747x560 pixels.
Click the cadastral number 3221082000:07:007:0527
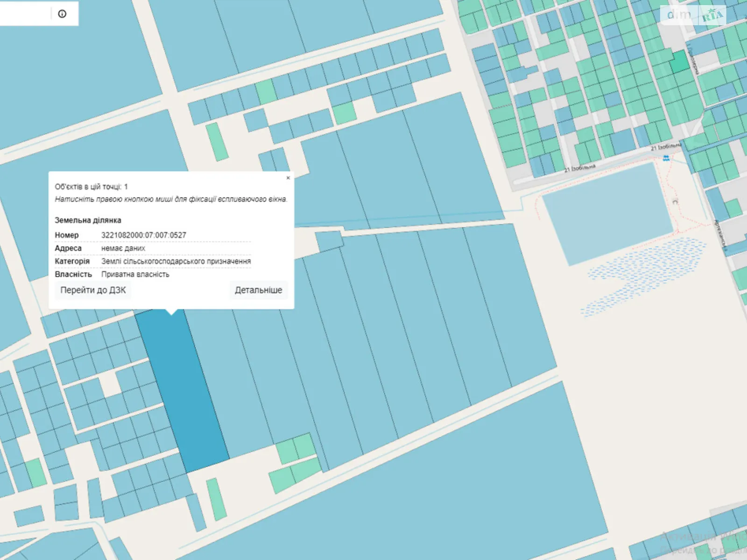tap(143, 235)
